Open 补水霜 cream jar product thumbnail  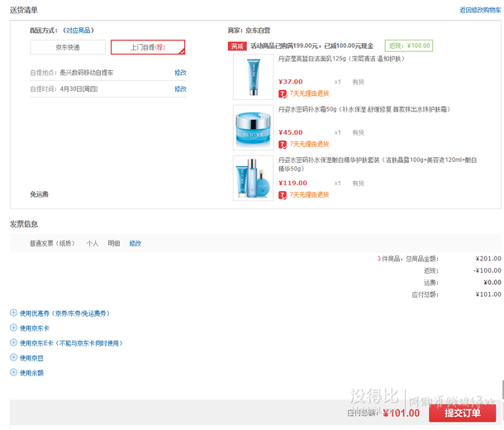point(254,127)
